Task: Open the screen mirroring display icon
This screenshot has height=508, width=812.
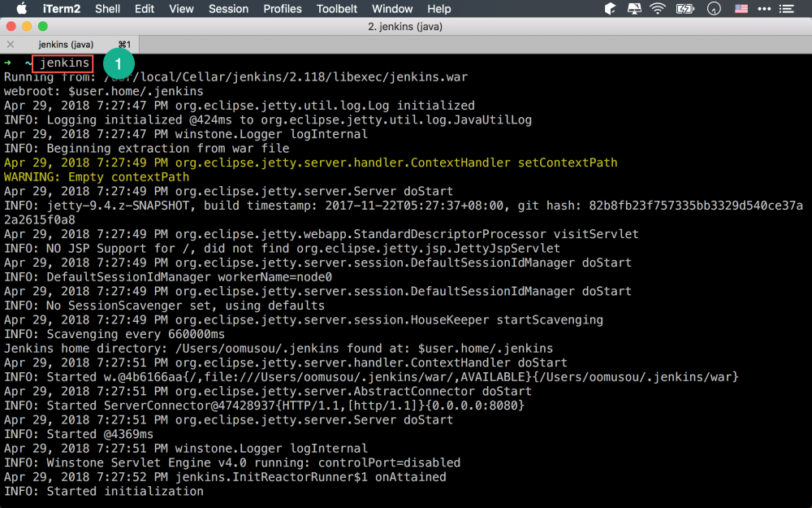Action: [x=634, y=9]
